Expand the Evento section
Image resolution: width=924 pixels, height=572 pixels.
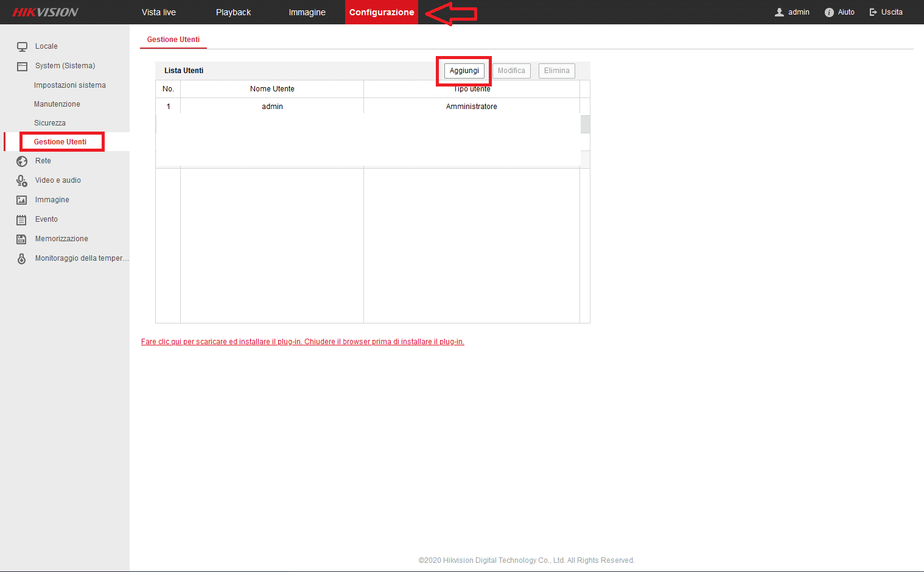click(46, 219)
